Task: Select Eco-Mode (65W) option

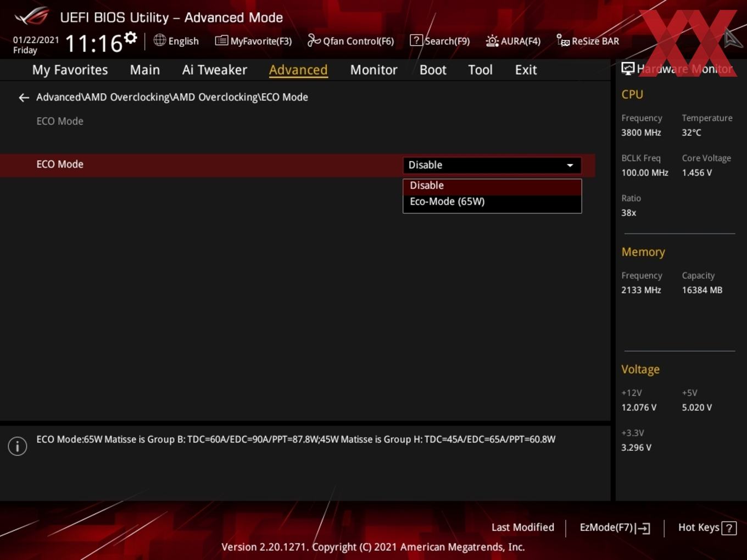Action: click(492, 202)
